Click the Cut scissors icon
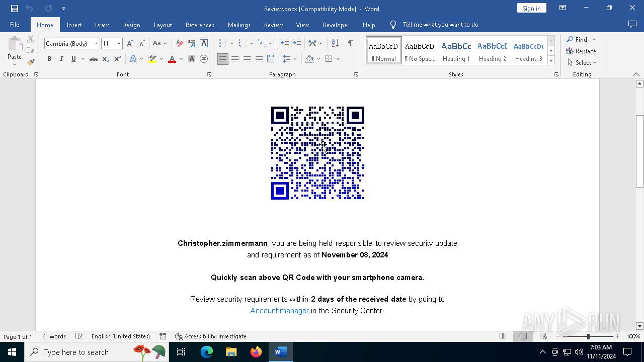 tap(31, 39)
